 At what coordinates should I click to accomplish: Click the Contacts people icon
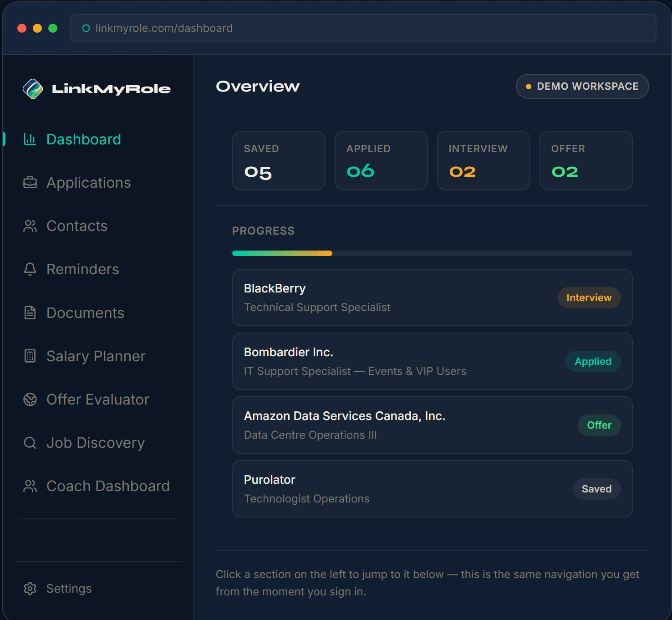point(30,226)
